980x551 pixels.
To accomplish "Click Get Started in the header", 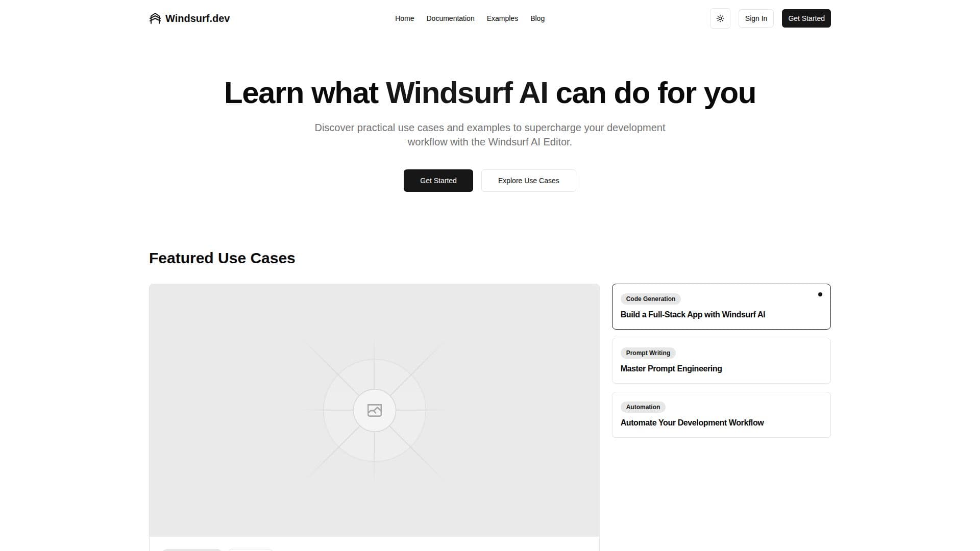I will [806, 18].
